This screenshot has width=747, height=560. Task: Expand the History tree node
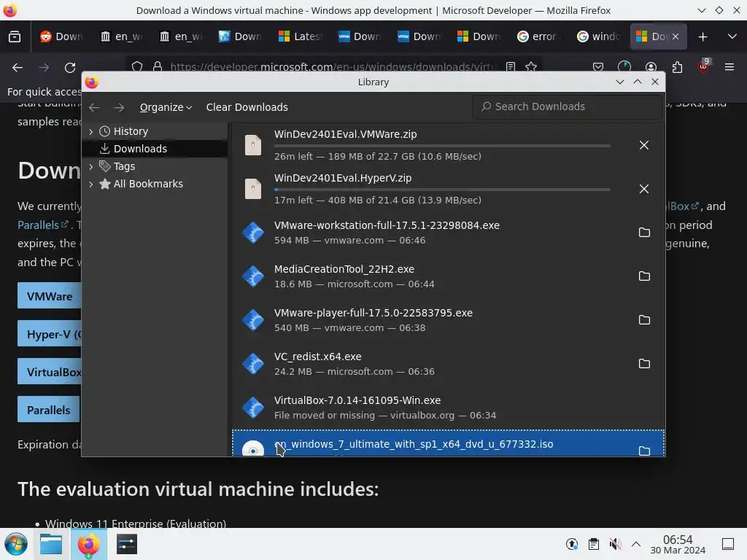(x=91, y=131)
